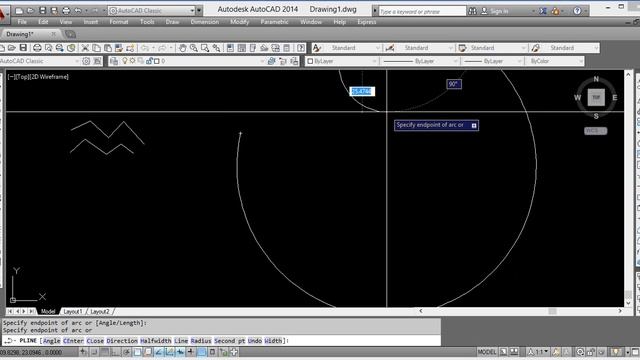Screen dimensions: 640x360
Task: Click the Layer Previous icon
Action: point(283,61)
